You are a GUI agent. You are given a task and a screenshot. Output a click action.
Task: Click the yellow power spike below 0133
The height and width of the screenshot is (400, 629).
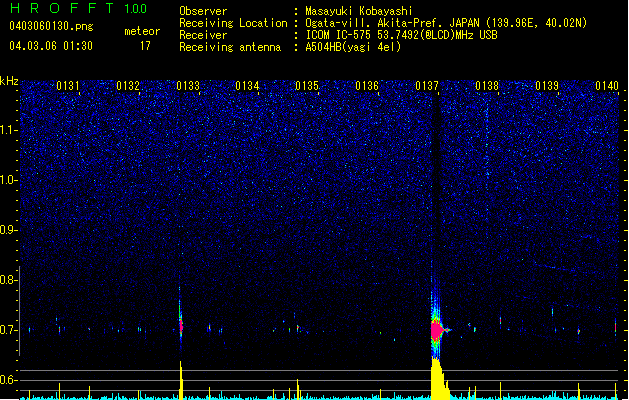click(x=181, y=380)
